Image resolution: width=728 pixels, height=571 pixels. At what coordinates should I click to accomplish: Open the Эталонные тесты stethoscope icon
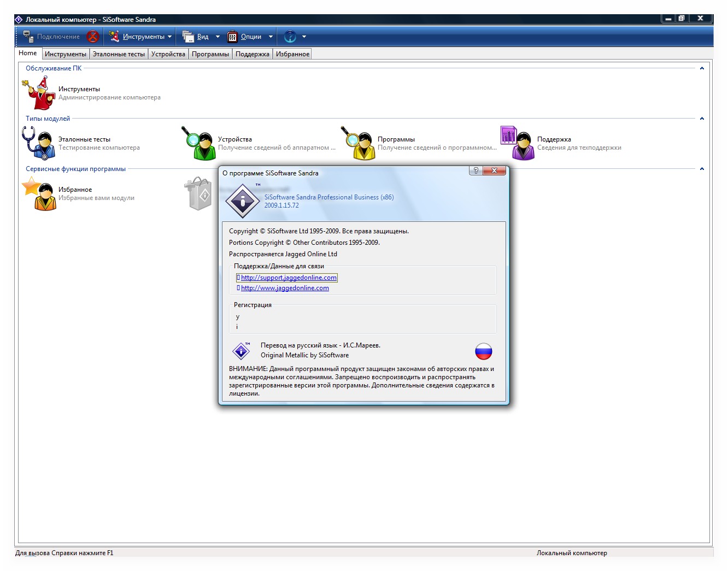tap(38, 143)
